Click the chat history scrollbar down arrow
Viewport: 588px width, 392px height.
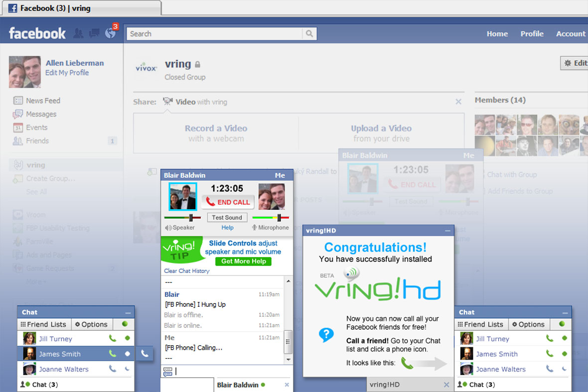(x=288, y=360)
